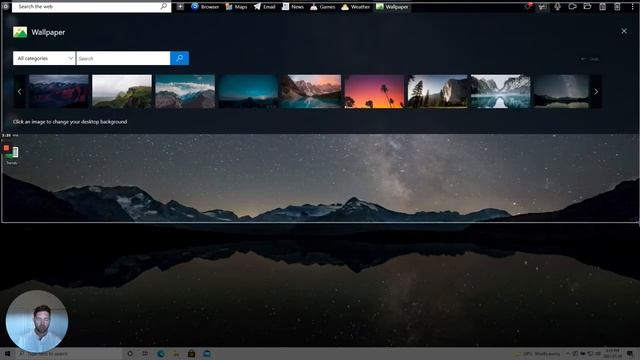Image resolution: width=640 pixels, height=360 pixels.
Task: Open the Browser shortcut in top bar
Action: coord(205,7)
